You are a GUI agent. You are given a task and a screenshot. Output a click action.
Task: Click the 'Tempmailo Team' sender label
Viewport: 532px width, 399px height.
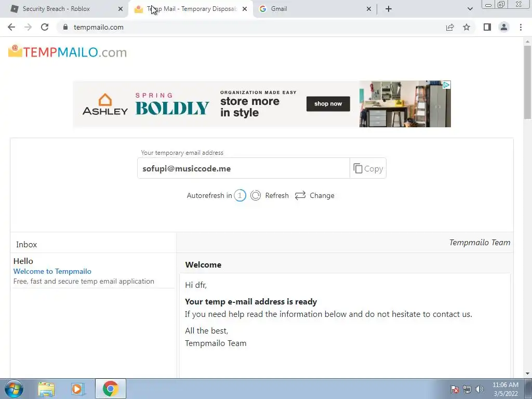click(480, 242)
